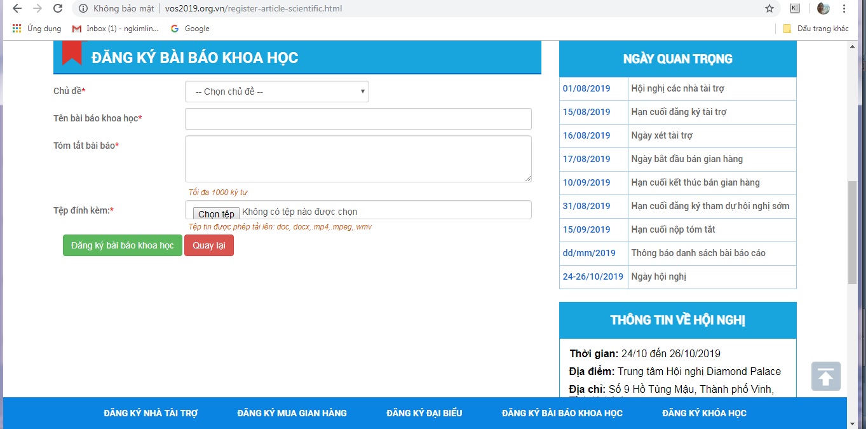
Task: Open ĐĂNG KÝ KHÓA HỌC menu item
Action: click(704, 413)
